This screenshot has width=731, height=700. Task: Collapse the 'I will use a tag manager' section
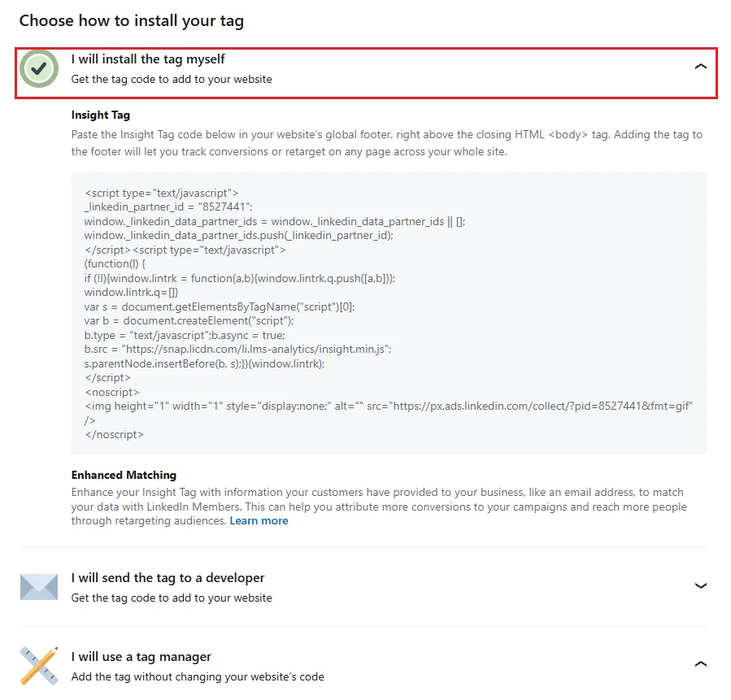click(701, 663)
